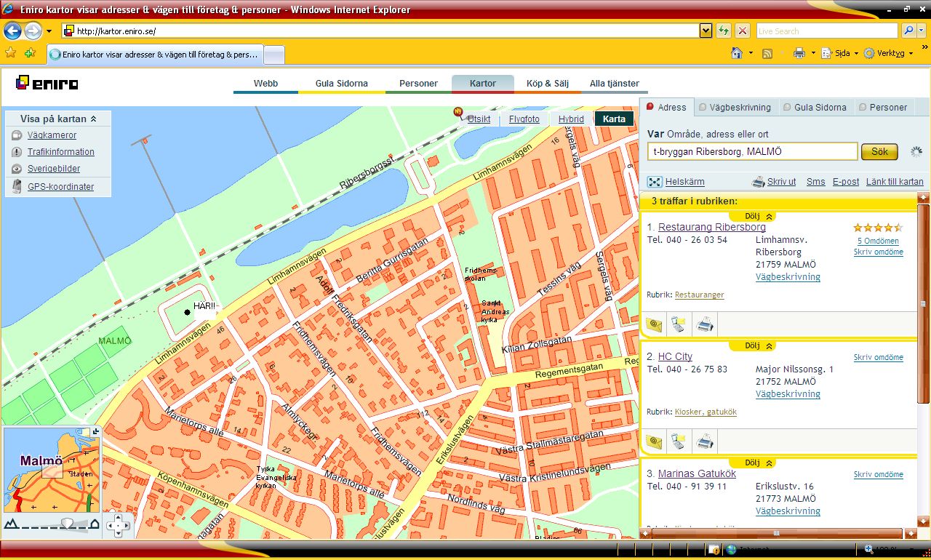
Task: Switch to the Vägbeskrivning search tab
Action: pyautogui.click(x=735, y=107)
